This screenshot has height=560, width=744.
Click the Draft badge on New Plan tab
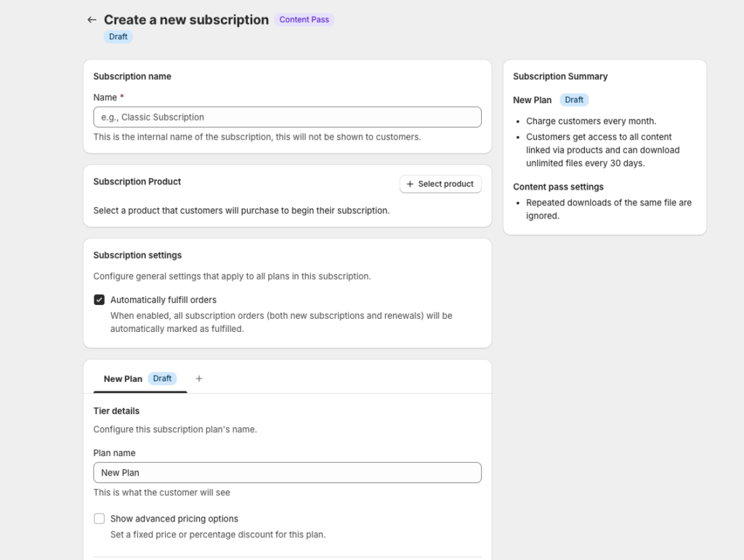click(x=162, y=378)
